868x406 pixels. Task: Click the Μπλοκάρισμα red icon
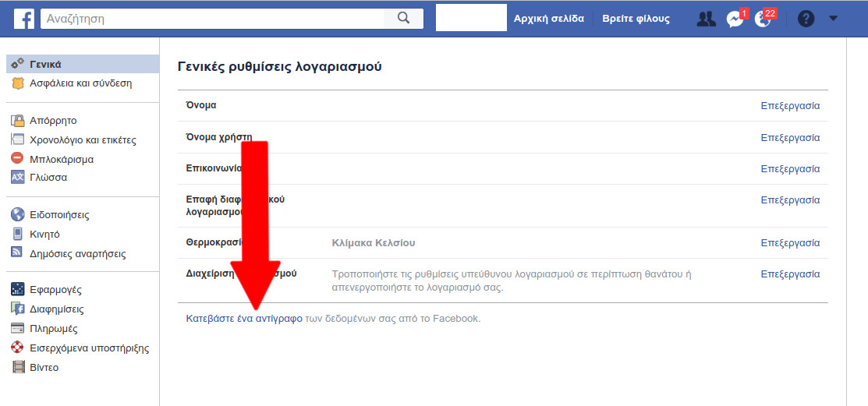coord(17,159)
